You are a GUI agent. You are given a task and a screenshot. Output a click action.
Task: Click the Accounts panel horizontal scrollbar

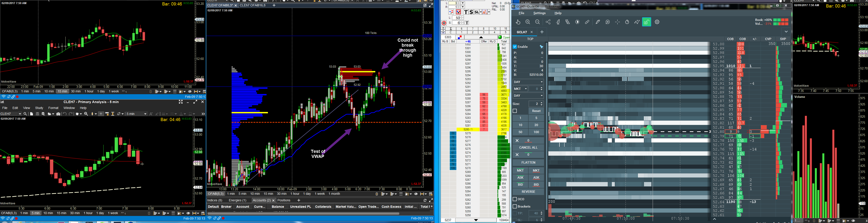click(x=303, y=213)
